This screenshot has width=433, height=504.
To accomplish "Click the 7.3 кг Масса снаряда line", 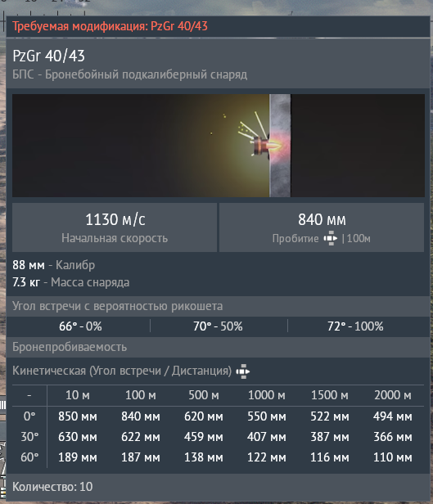I will [71, 282].
